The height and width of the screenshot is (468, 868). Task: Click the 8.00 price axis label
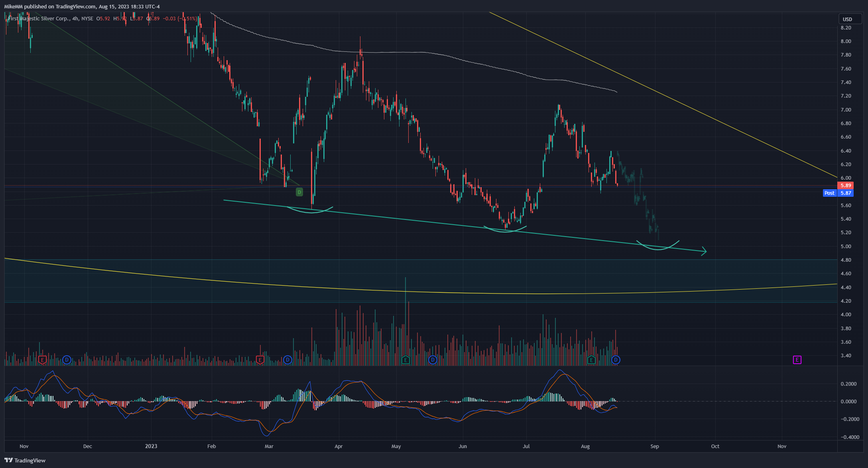point(846,41)
